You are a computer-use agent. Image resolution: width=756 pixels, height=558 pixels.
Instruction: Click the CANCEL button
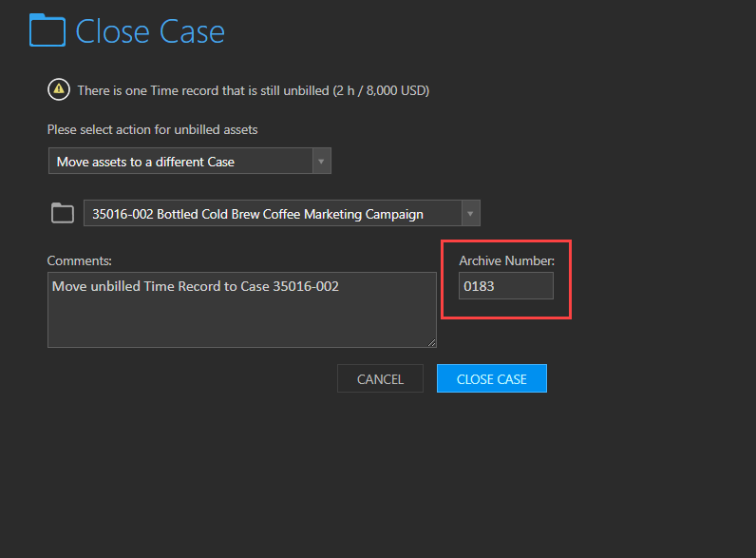tap(380, 379)
